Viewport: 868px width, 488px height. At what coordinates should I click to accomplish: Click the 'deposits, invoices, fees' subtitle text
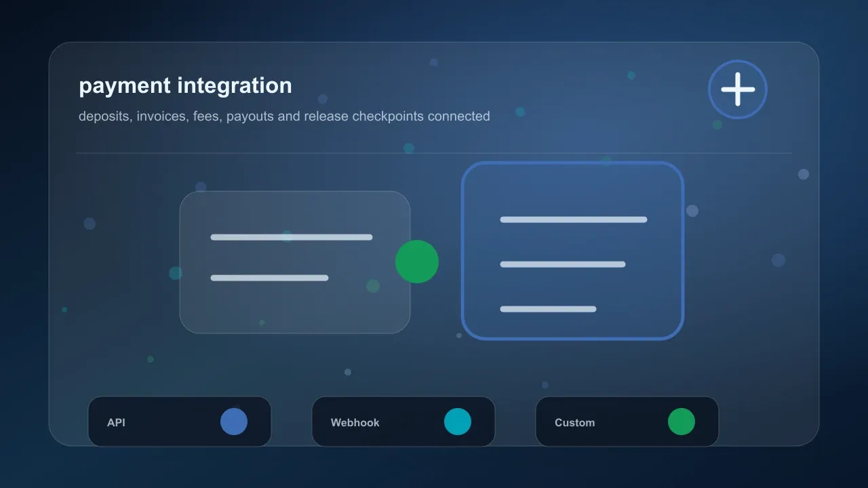(284, 116)
